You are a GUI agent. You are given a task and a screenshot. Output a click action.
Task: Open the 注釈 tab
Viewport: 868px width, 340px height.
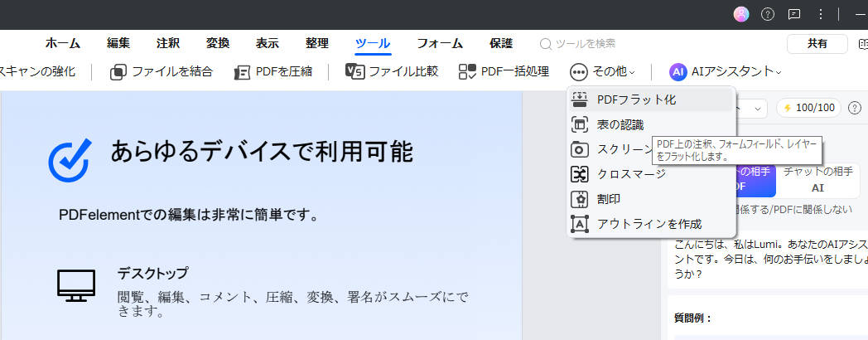click(168, 43)
